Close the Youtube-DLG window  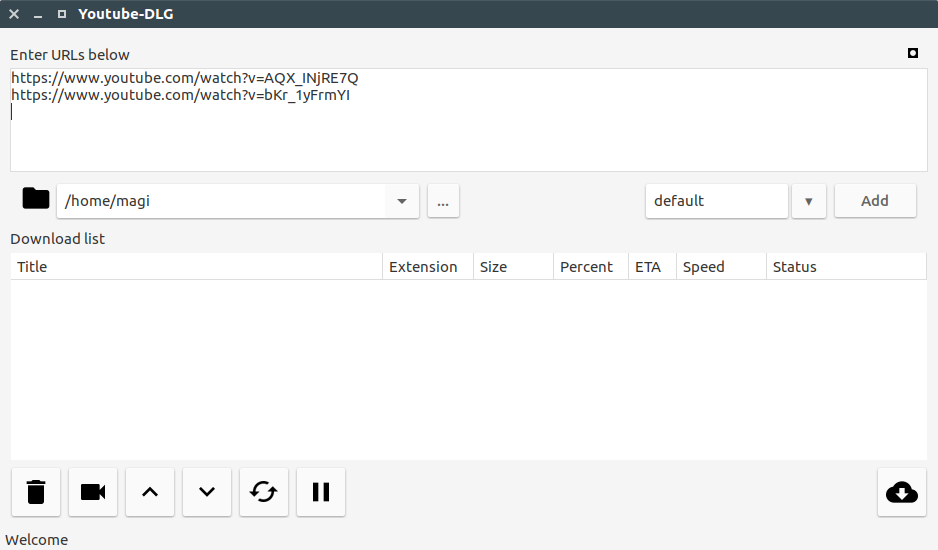coord(14,14)
